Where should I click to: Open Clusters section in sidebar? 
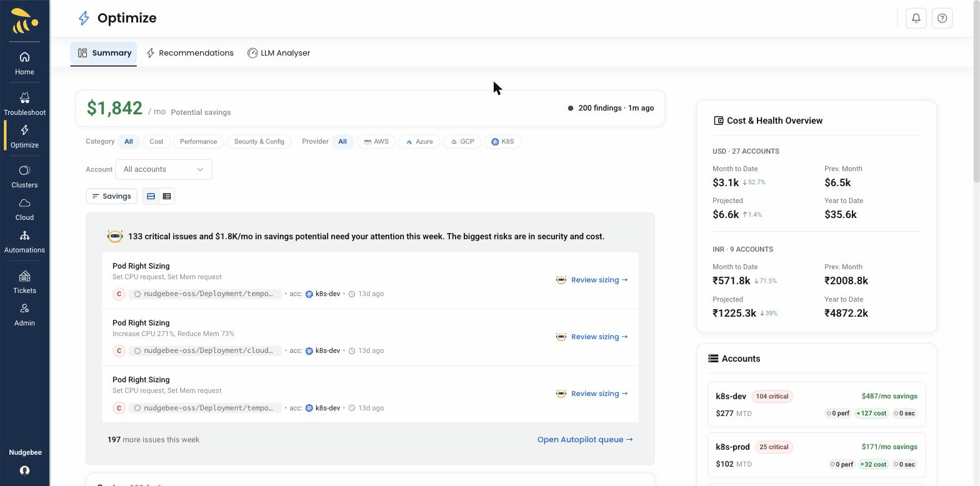(x=24, y=176)
